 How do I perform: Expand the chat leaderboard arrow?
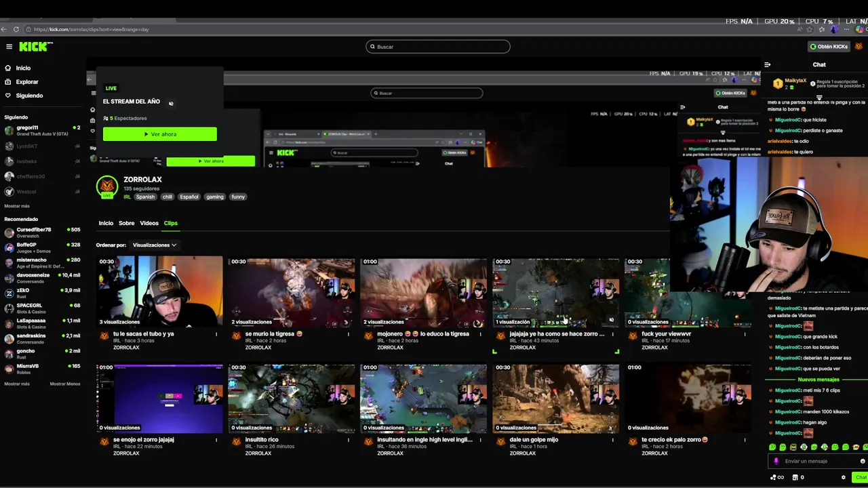819,98
